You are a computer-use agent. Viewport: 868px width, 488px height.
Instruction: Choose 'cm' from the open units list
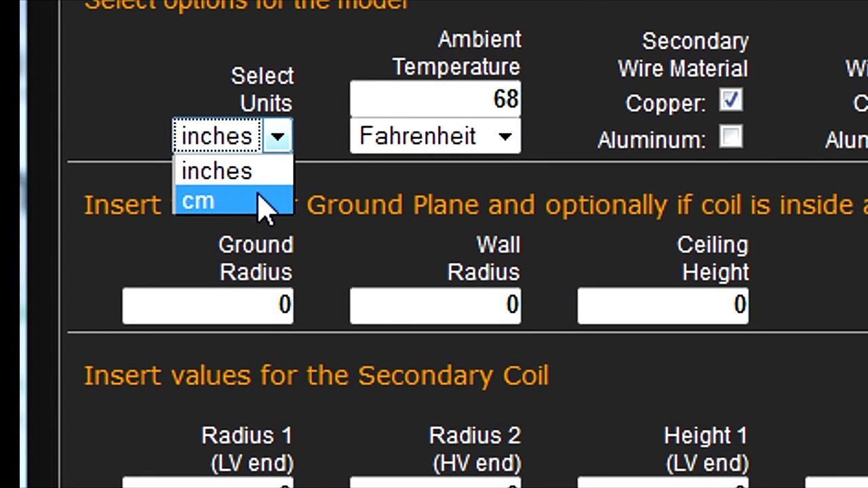(199, 201)
